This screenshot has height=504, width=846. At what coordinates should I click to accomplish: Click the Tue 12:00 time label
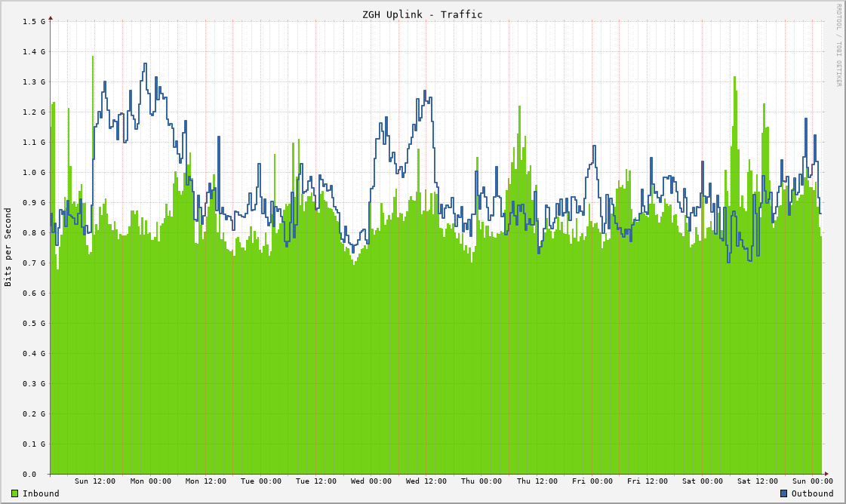point(316,481)
